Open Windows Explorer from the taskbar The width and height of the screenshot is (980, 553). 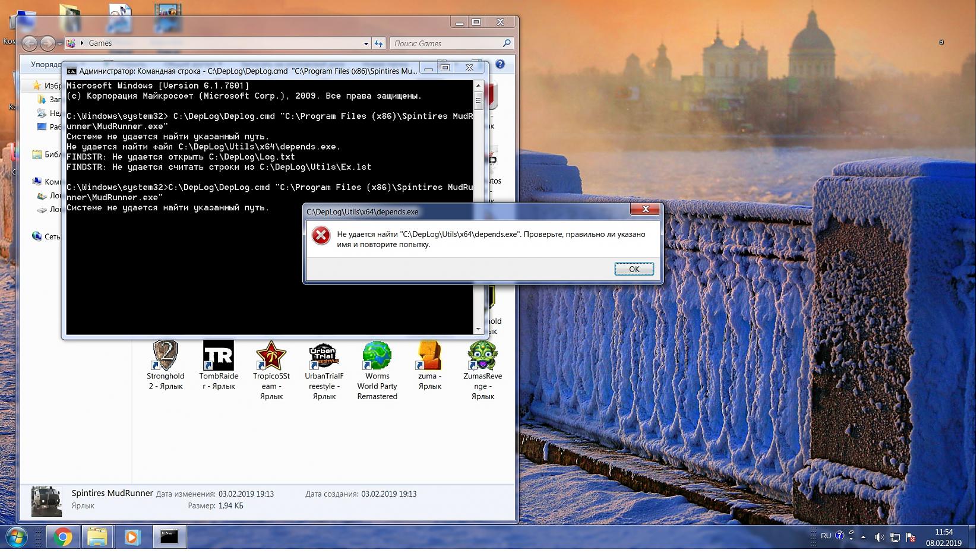tap(97, 537)
